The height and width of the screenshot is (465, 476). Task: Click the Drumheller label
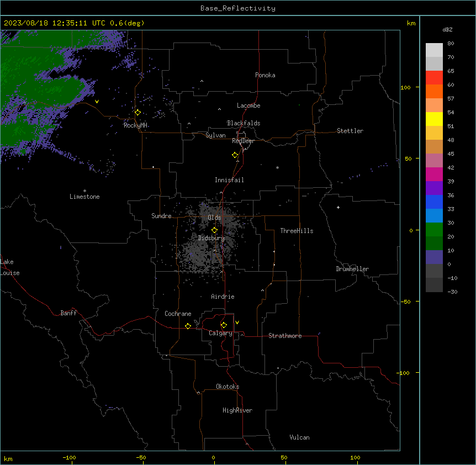pos(352,269)
